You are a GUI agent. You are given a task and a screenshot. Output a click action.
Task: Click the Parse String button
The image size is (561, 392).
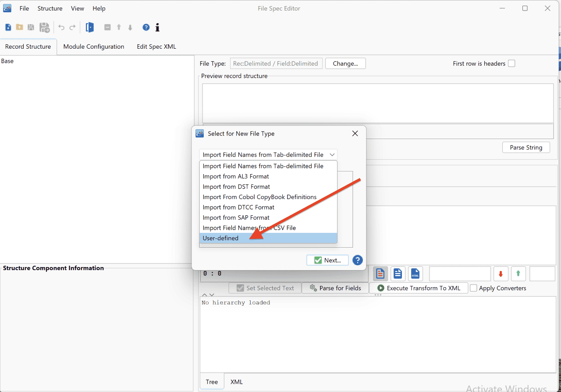pyautogui.click(x=526, y=147)
